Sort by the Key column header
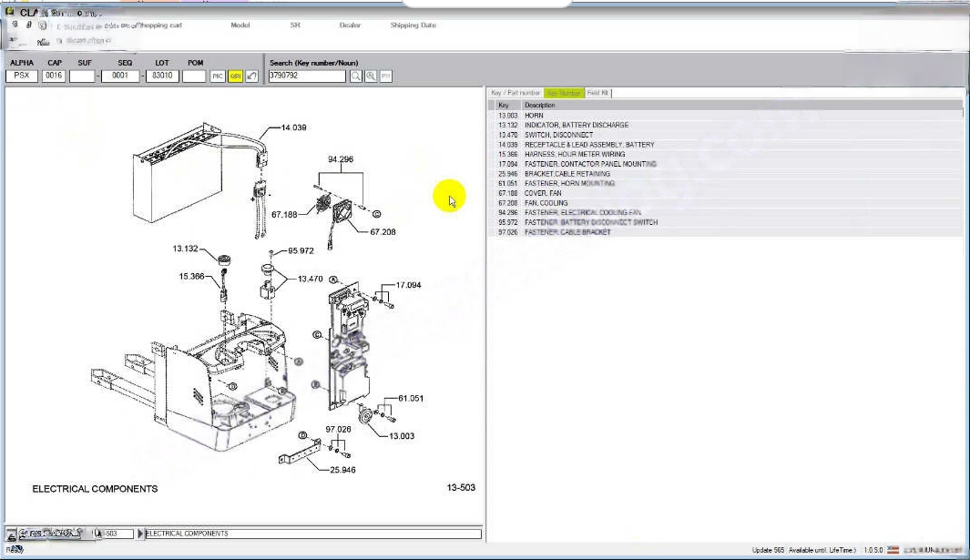Viewport: 970px width, 560px height. tap(504, 105)
